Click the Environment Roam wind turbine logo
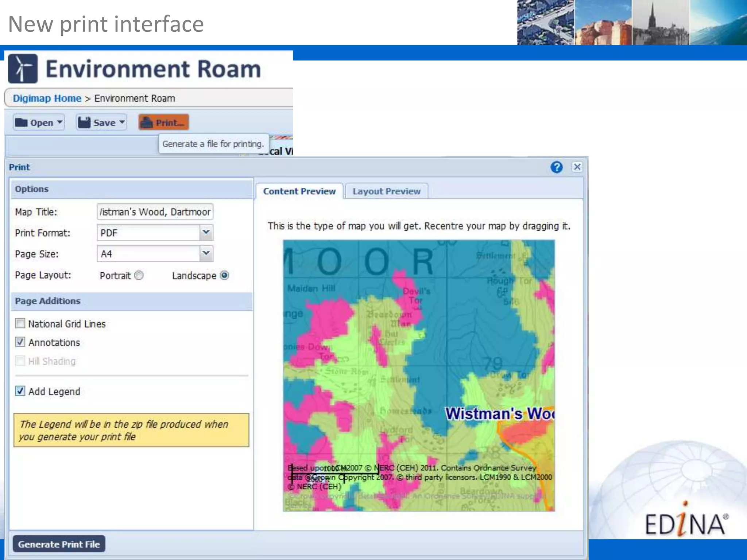The height and width of the screenshot is (560, 747). pyautogui.click(x=23, y=69)
